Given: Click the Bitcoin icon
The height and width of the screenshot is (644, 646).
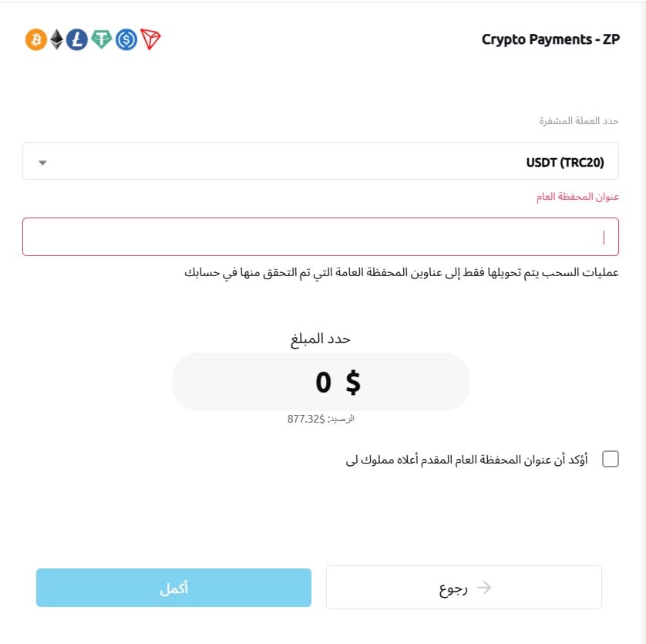Looking at the screenshot, I should click(35, 39).
